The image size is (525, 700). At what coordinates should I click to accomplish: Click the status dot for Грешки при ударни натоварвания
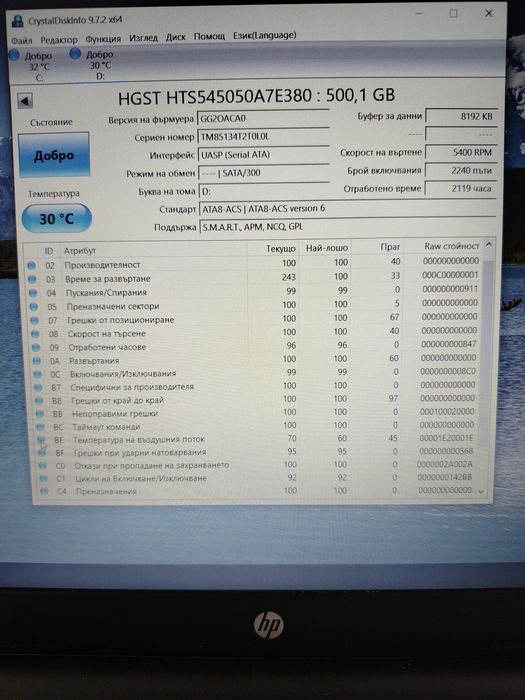[x=42, y=453]
